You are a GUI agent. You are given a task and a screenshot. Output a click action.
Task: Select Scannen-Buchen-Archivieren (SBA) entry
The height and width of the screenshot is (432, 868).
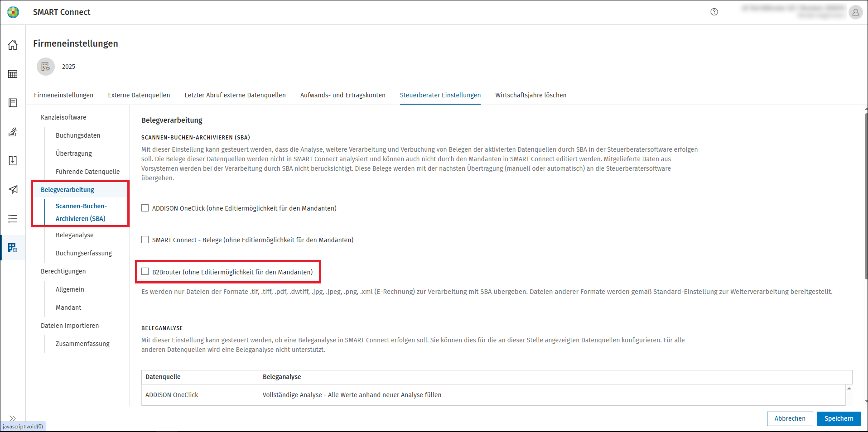[x=81, y=212]
